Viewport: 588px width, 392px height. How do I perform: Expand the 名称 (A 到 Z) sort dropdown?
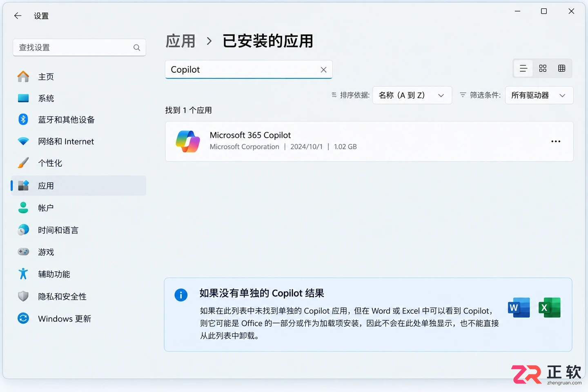[412, 95]
